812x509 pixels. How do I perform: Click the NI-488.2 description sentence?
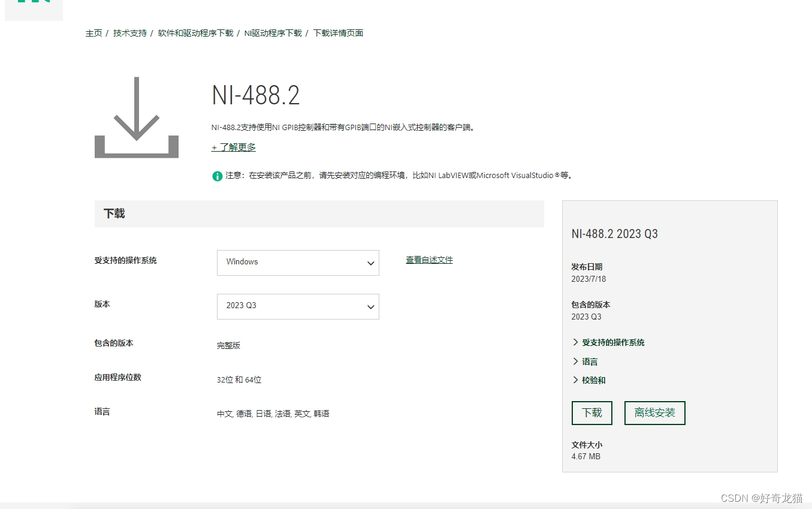click(343, 127)
